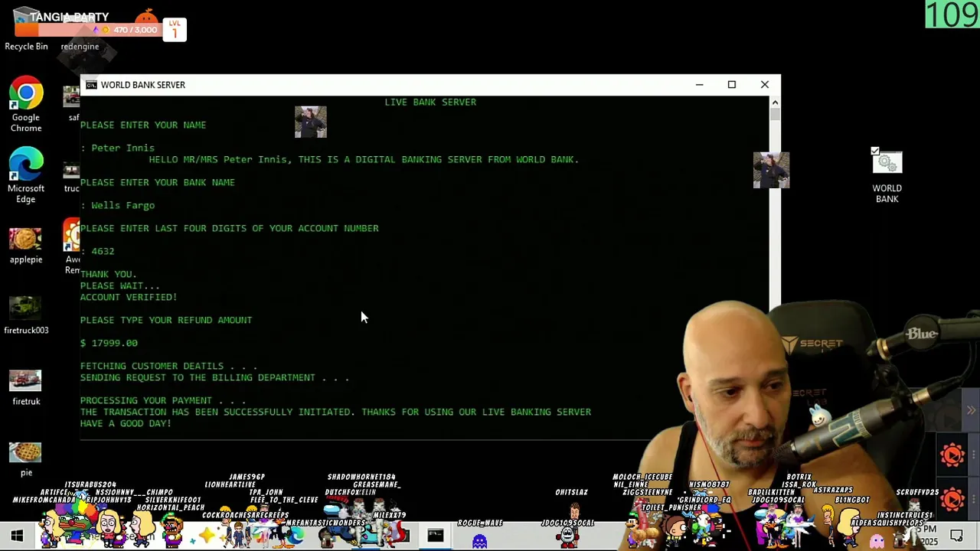Open the Windows Start menu

(17, 536)
